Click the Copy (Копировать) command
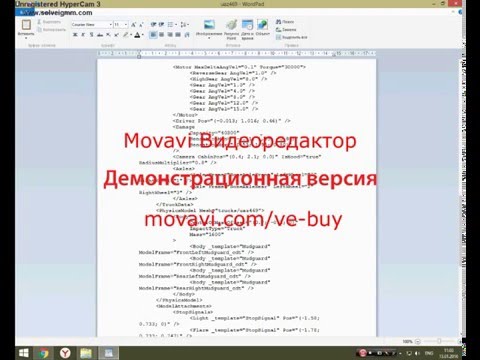 52,30
